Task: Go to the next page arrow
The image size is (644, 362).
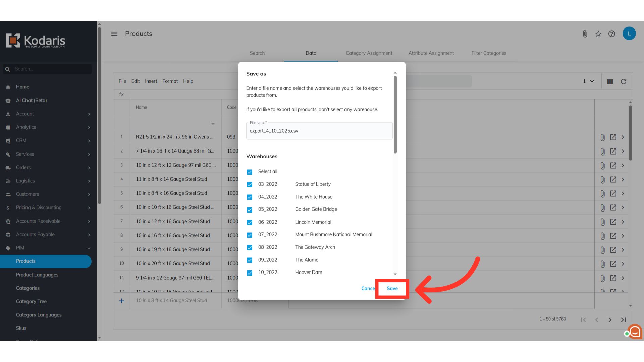Action: tap(610, 320)
